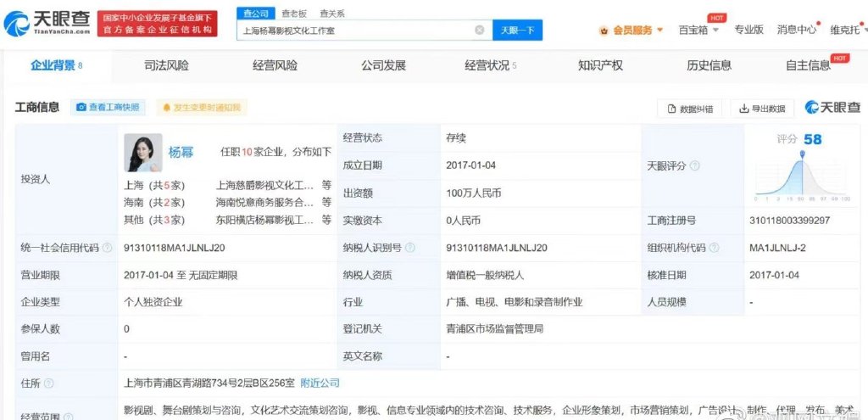This screenshot has width=868, height=420.
Task: Select the 公司发展 tab
Action: point(384,65)
